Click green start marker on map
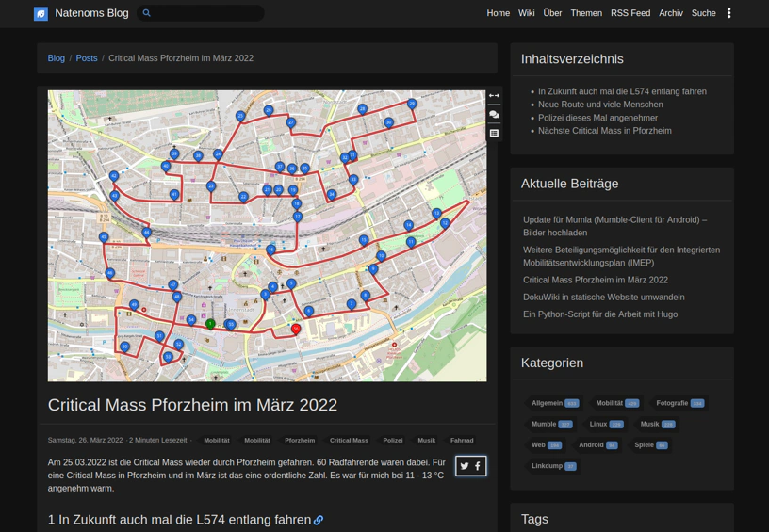This screenshot has width=769, height=532. (x=210, y=324)
